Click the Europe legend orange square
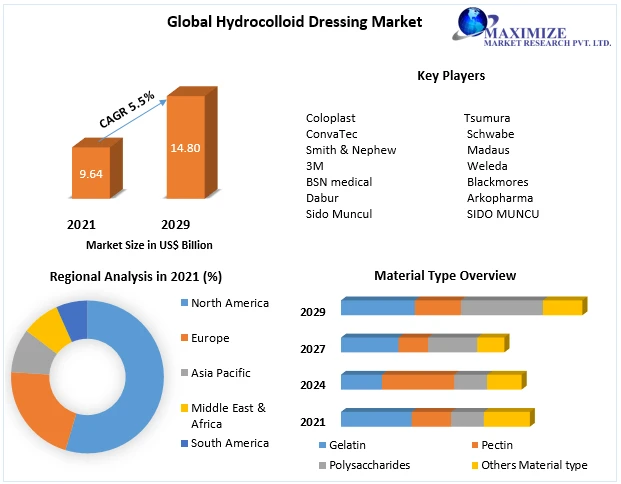This screenshot has height=484, width=621. [x=183, y=338]
